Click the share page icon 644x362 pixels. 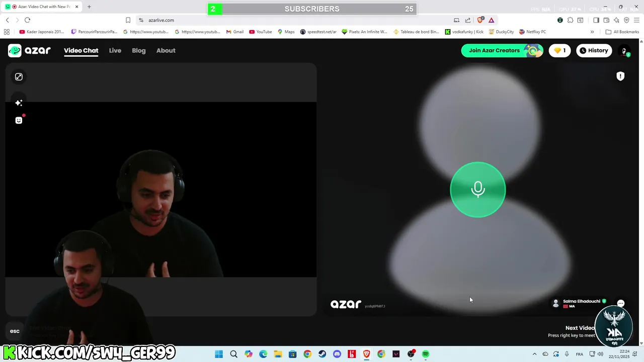[468, 20]
